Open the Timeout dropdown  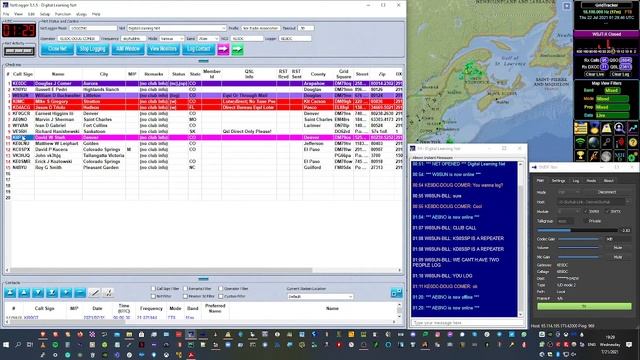[x=306, y=28]
